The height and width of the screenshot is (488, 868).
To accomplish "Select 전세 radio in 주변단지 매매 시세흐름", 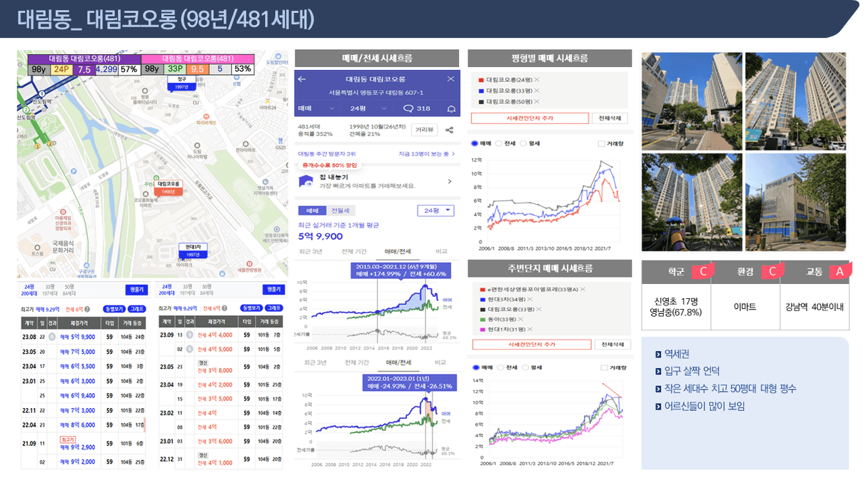I will tap(499, 367).
